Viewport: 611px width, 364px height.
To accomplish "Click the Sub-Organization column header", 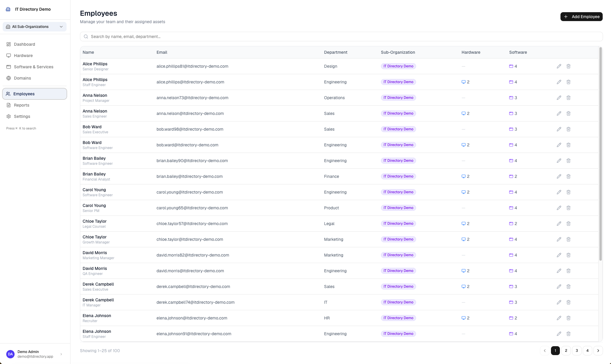I will 398,52.
